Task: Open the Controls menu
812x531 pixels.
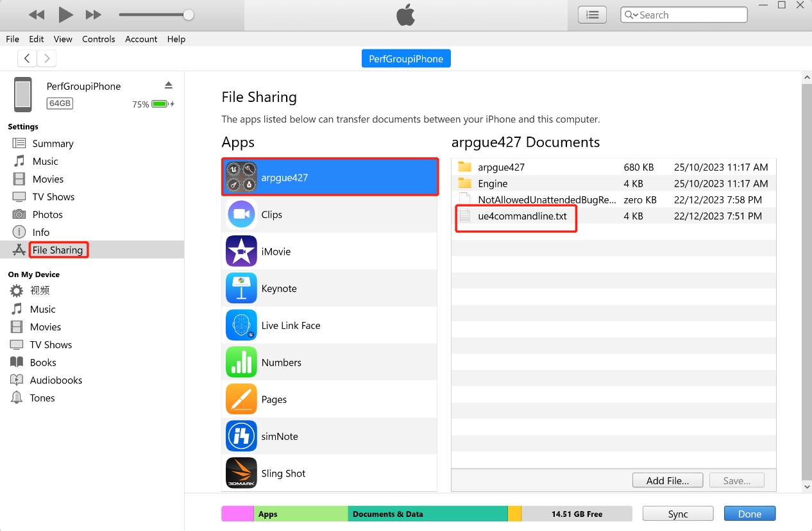Action: tap(99, 39)
